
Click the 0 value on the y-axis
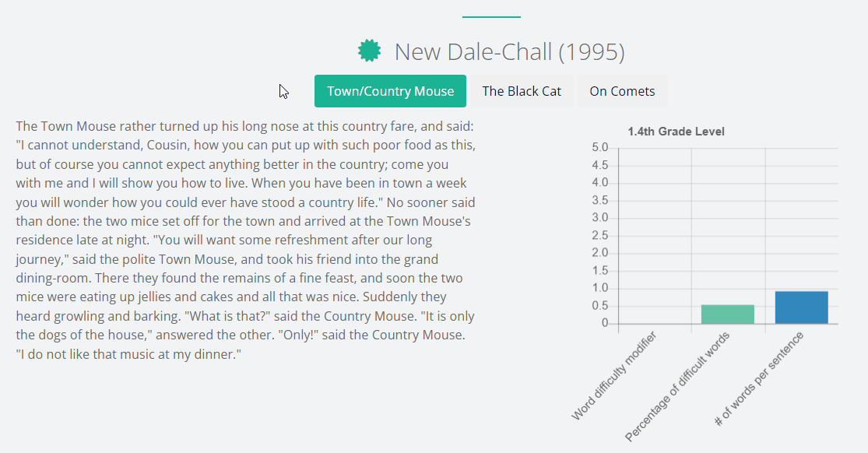[605, 324]
